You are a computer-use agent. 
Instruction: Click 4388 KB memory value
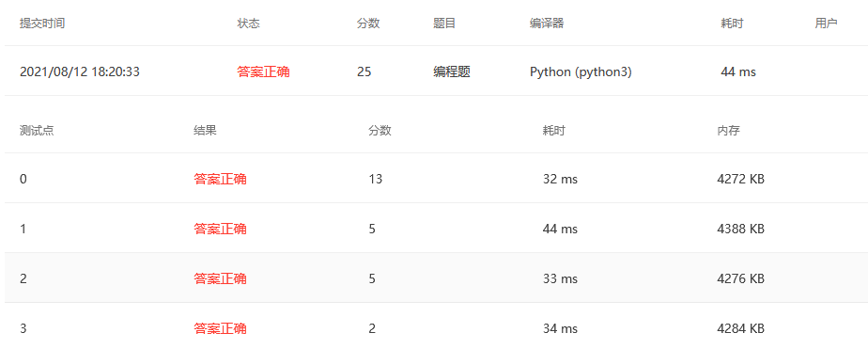coord(740,229)
